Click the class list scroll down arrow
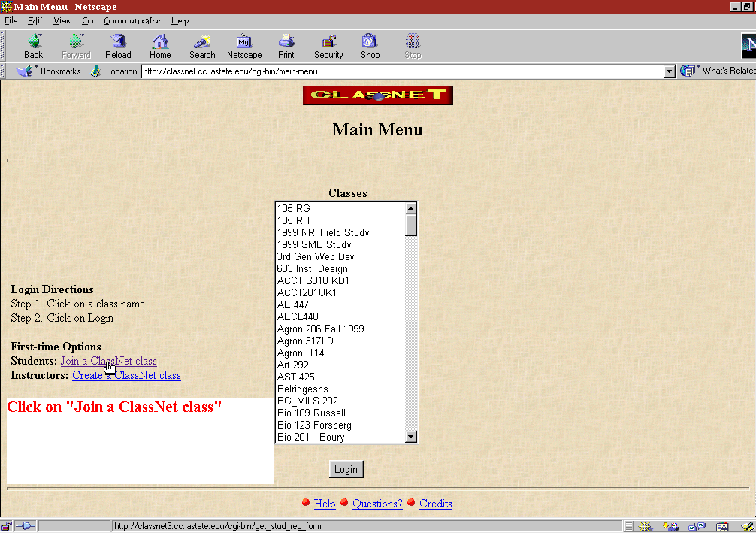 (x=410, y=437)
